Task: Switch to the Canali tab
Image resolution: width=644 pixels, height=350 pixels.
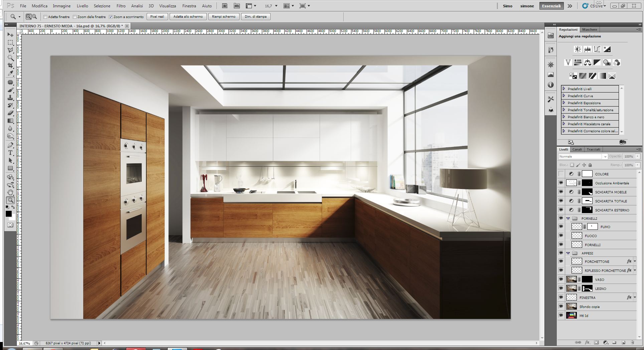Action: pos(577,150)
